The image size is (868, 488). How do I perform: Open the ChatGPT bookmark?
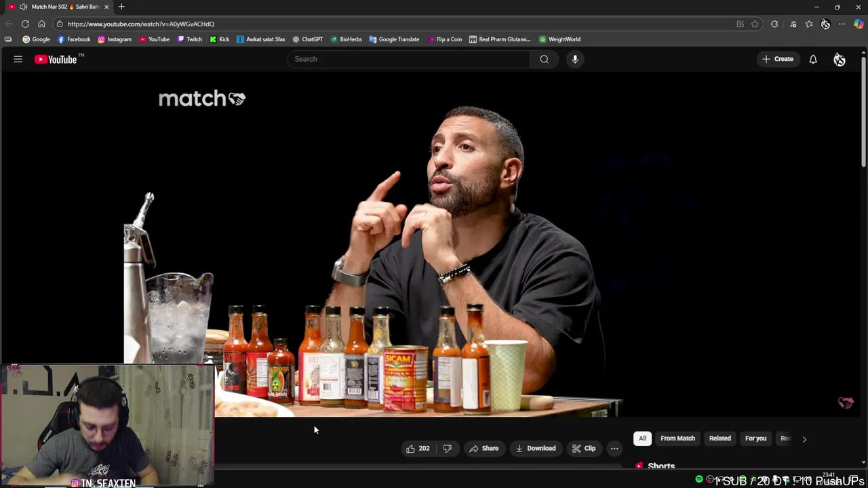[307, 39]
